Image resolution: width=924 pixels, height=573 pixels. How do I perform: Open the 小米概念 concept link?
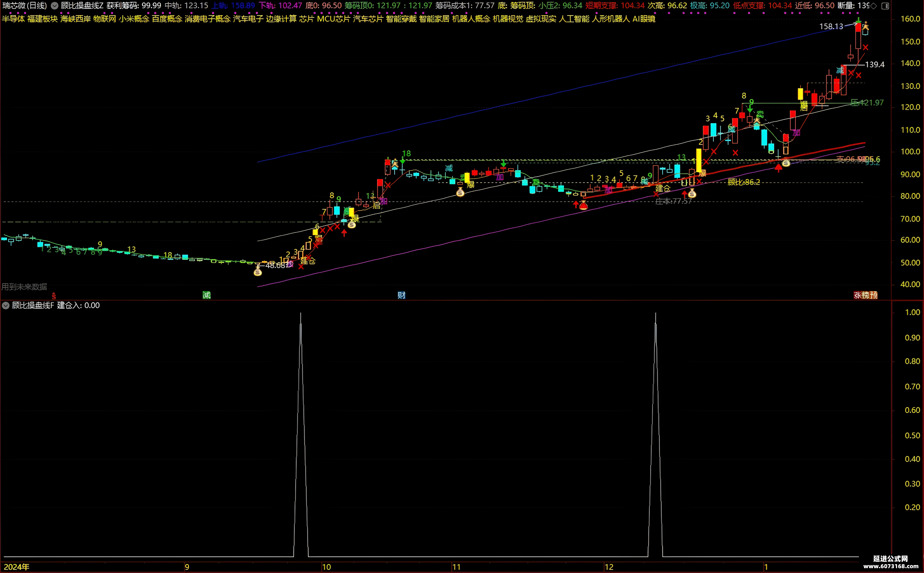[134, 18]
